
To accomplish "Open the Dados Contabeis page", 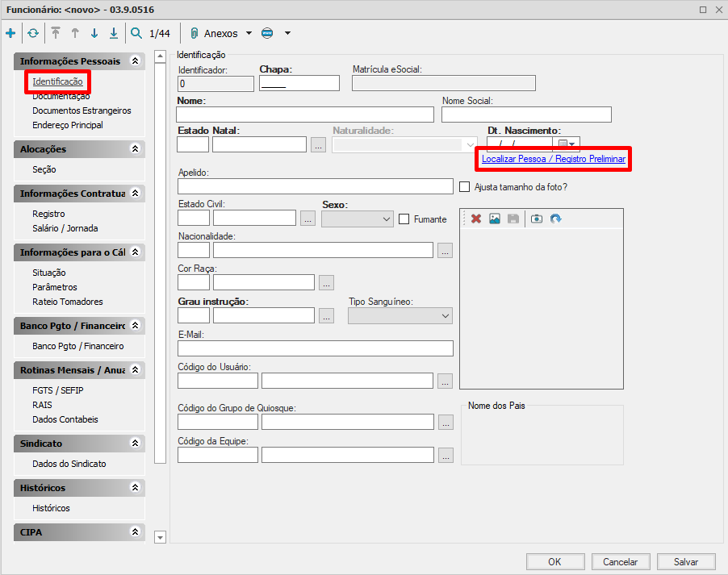I will point(65,419).
